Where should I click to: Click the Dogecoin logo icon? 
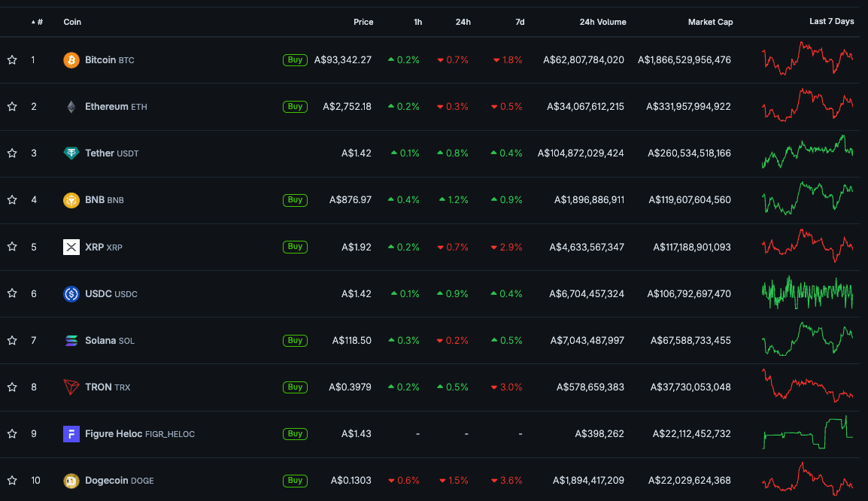[71, 481]
